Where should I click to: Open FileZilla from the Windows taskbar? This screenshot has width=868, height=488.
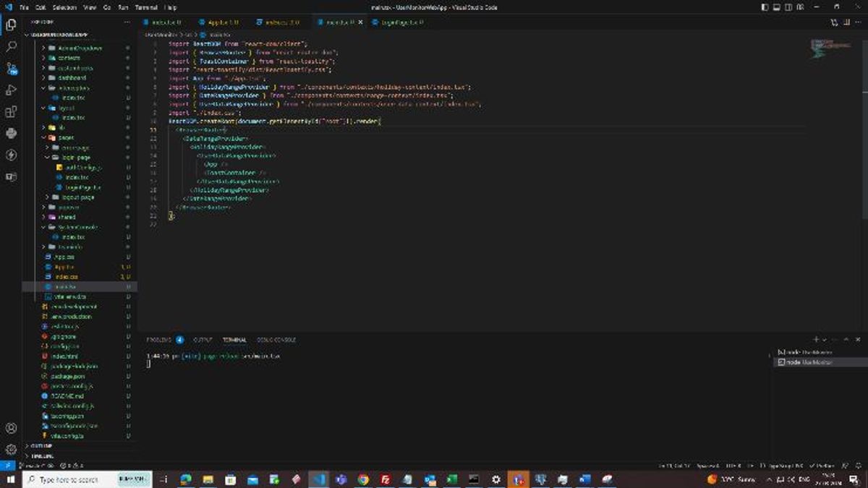click(x=386, y=479)
